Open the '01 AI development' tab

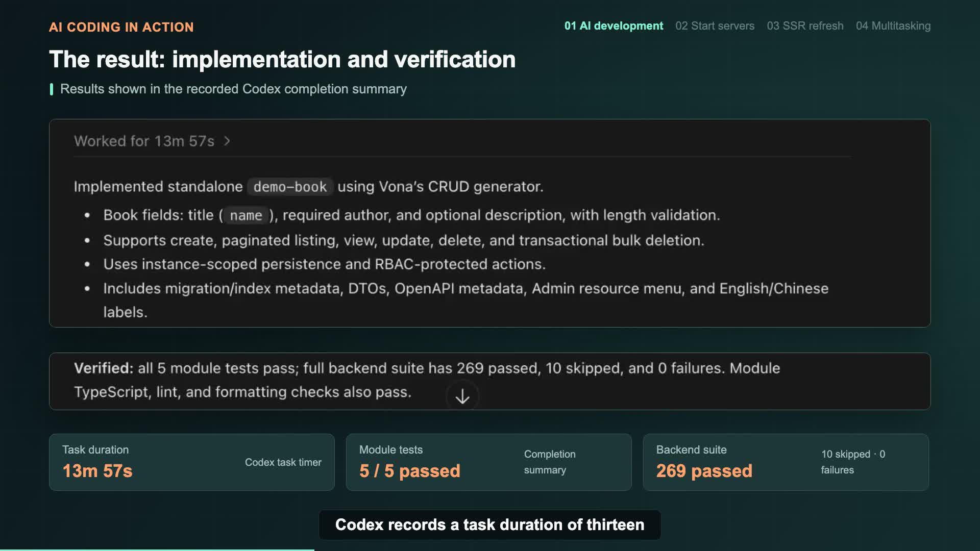click(x=614, y=26)
